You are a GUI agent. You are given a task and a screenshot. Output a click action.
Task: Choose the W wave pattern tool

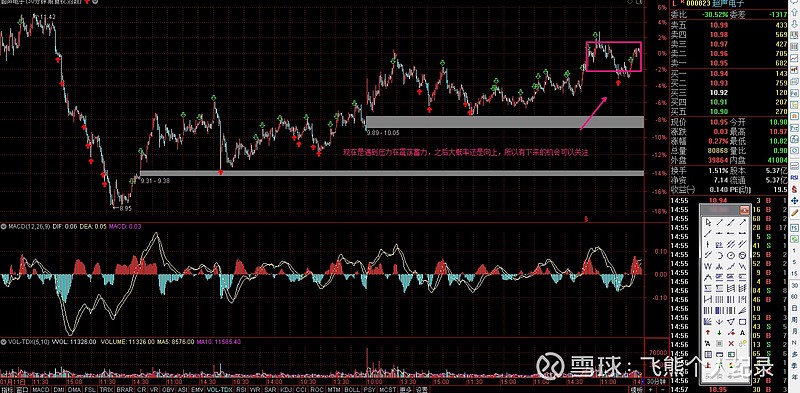pos(708,266)
